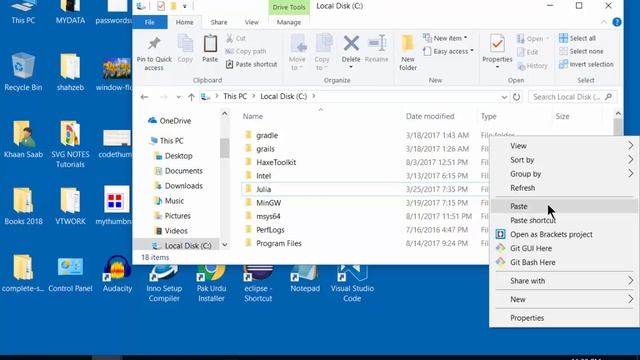
Task: Click the Copy to icon
Action: [324, 44]
